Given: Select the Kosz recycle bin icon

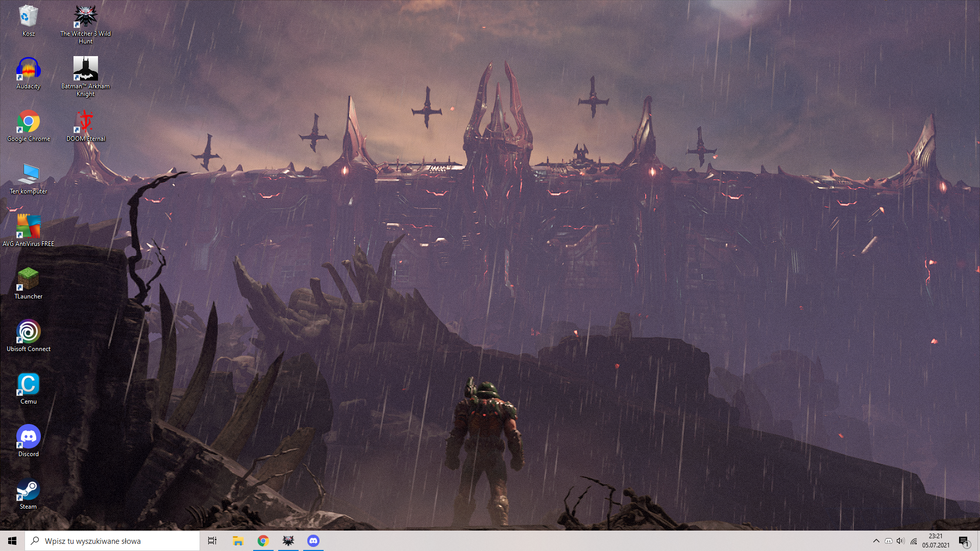Looking at the screenshot, I should coord(28,21).
